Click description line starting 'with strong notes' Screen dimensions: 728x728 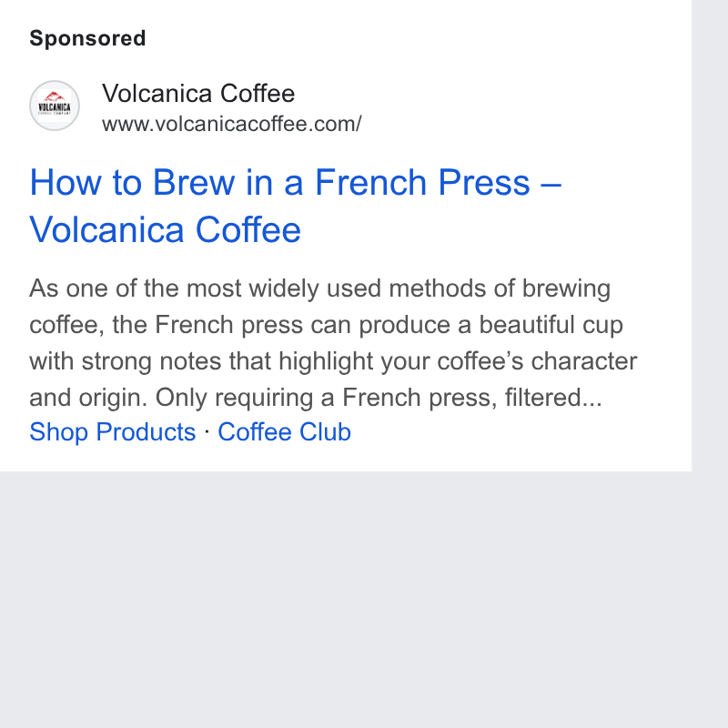333,361
